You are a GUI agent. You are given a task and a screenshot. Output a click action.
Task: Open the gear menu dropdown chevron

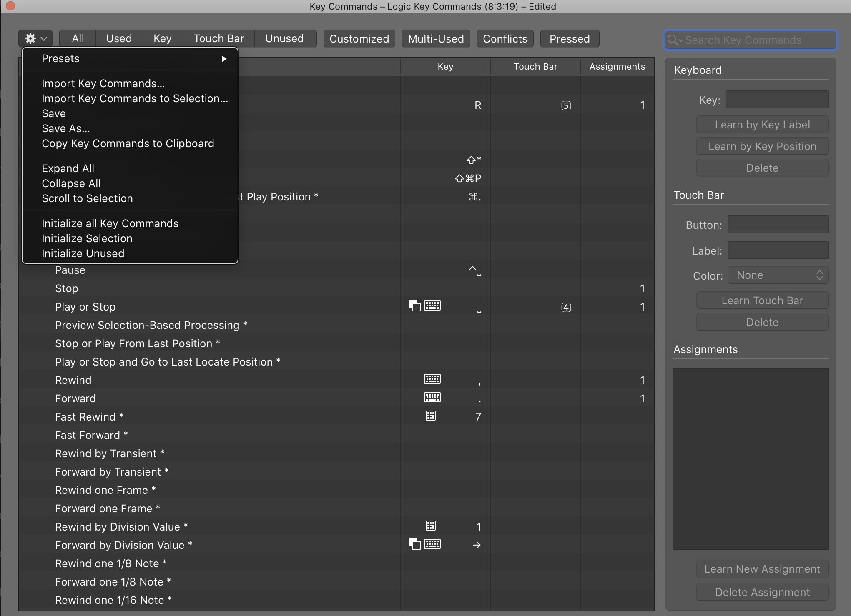(x=43, y=39)
